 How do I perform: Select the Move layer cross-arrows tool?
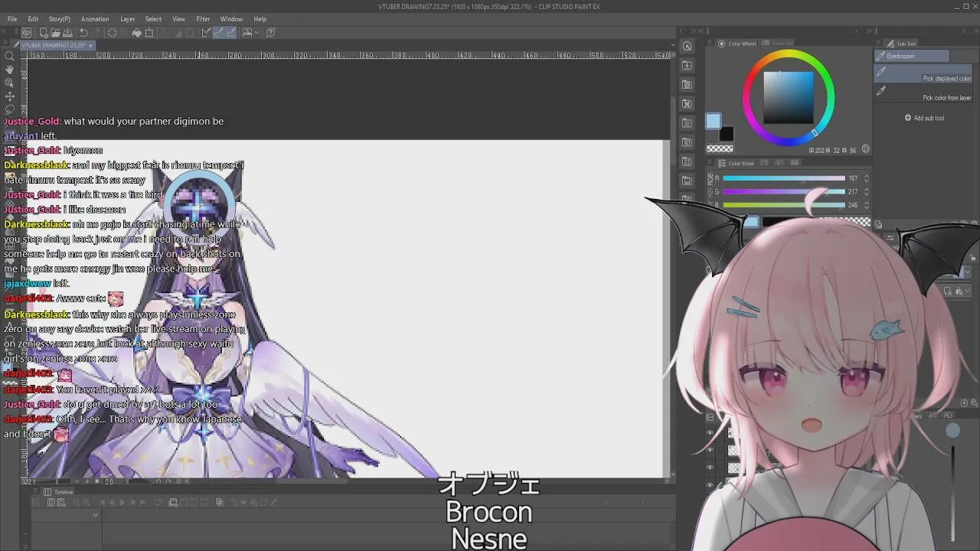tap(10, 96)
